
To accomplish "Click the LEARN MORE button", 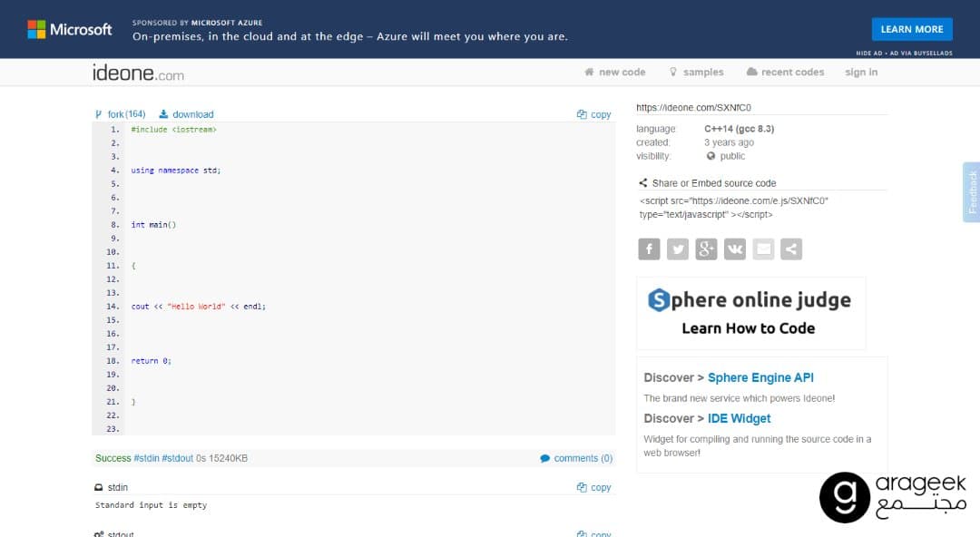I will click(912, 29).
